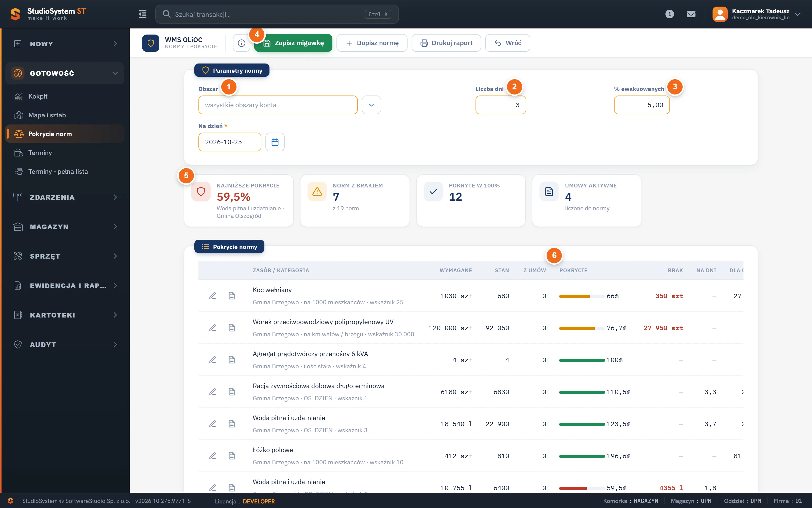Viewport: 812px width, 508px height.
Task: Open document icon for Agregat prądotwórczy row
Action: (x=232, y=359)
